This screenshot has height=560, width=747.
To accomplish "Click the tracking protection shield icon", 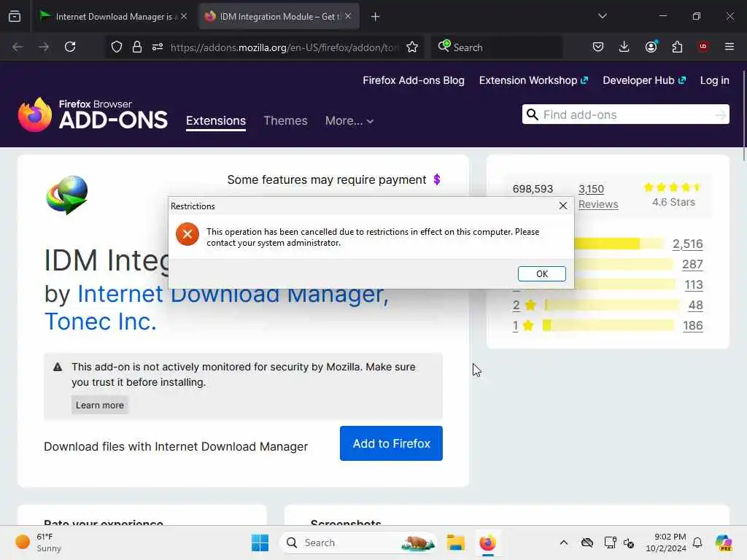I will pyautogui.click(x=117, y=47).
